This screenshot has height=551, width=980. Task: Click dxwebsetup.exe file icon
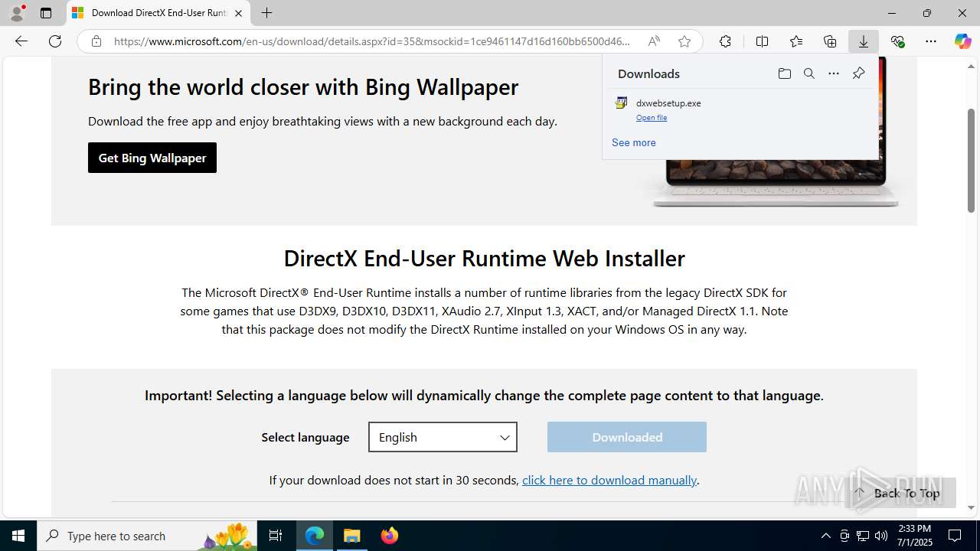pos(621,103)
